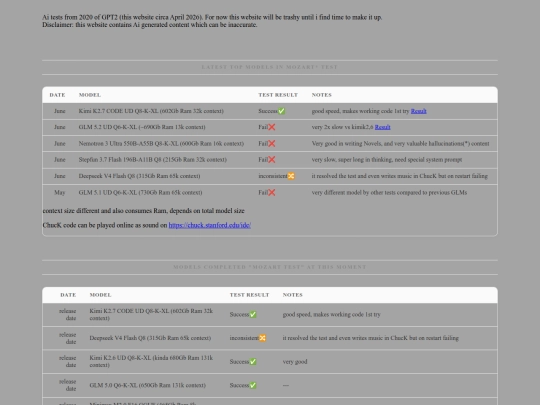Click the 'June' date cell of GLM 5.2

click(60, 127)
